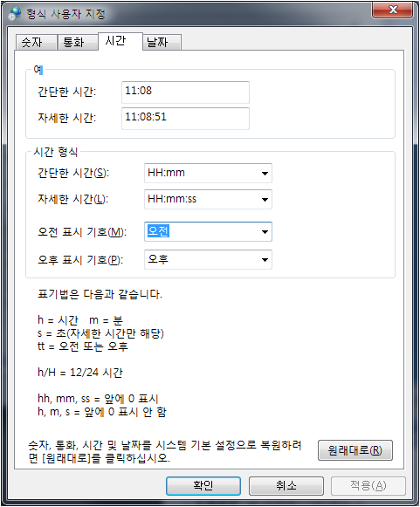Click the text 표기법은 다음과 같습니다.
Viewport: 420px width, 507px height.
click(x=100, y=294)
